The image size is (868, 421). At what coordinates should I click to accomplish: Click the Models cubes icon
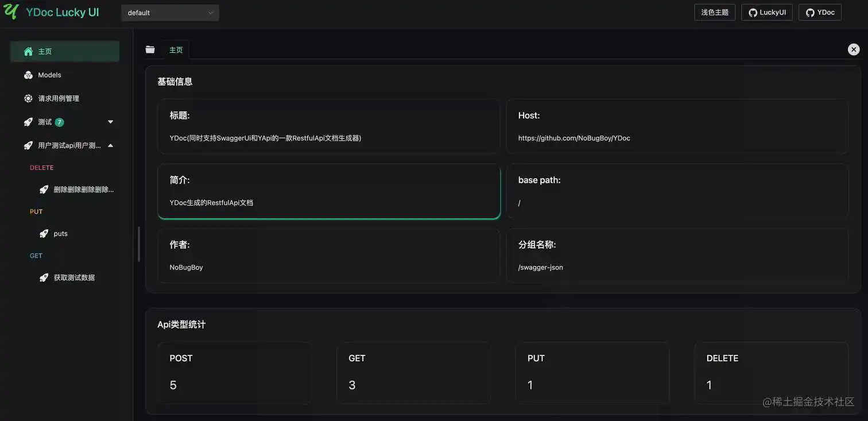[28, 75]
